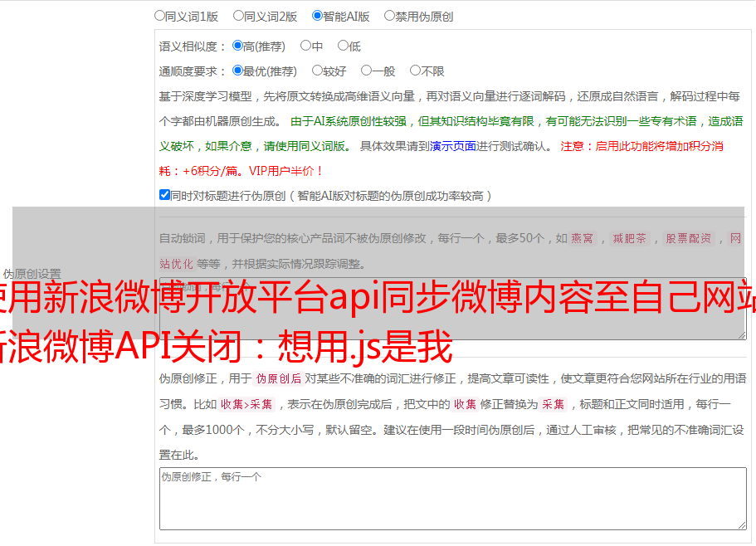Image resolution: width=756 pixels, height=546 pixels.
Task: Toggle the 同时对标题进行伪原创 checkbox
Action: click(164, 195)
